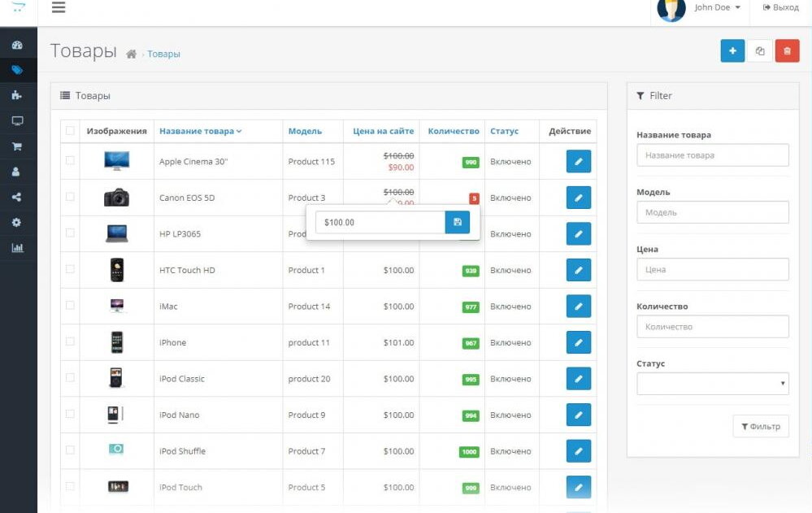Sort the table by the Модель column
Screen dimensions: 812x513
pos(305,131)
